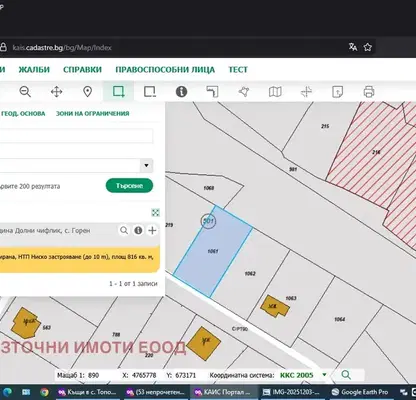Viewport: 416px width, 400px height.
Task: Select the zoom out magnifier tool
Action: 25,91
